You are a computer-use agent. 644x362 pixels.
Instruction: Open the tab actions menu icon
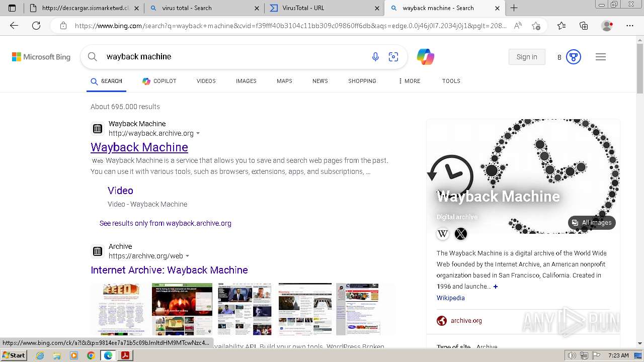[12, 8]
